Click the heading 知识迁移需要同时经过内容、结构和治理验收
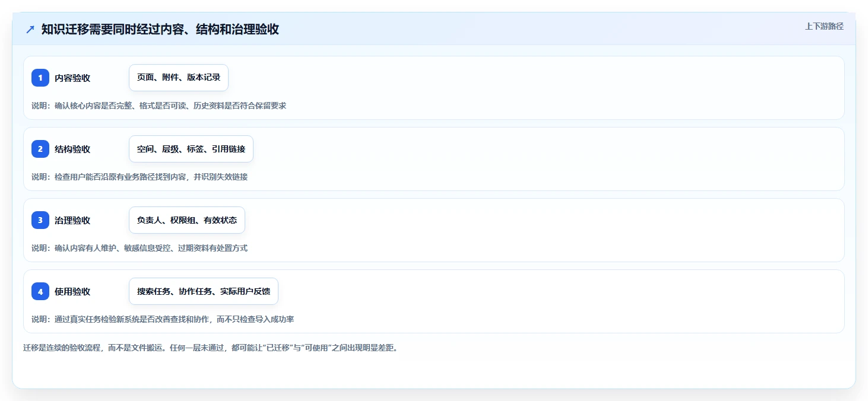 [x=160, y=29]
